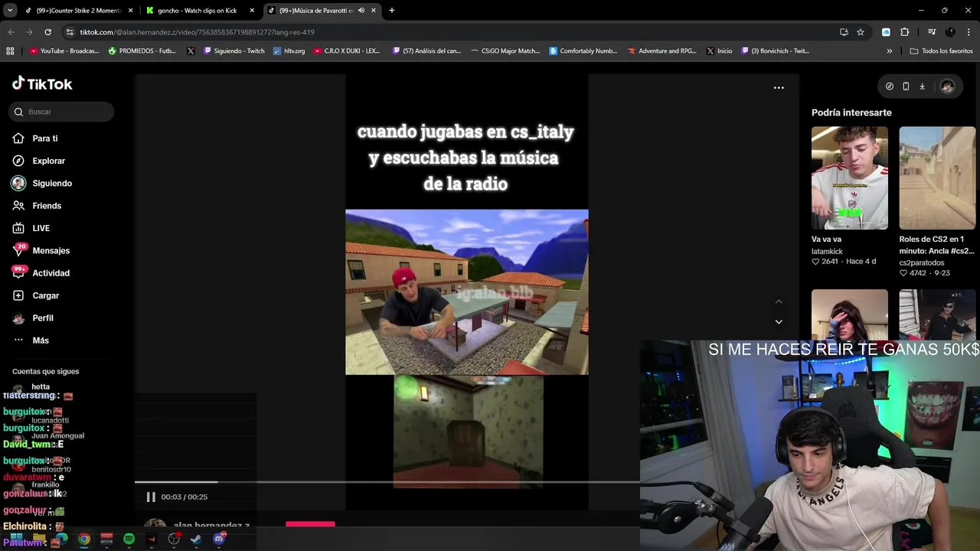Open the video three-dot options menu
The width and height of the screenshot is (980, 551).
(779, 88)
